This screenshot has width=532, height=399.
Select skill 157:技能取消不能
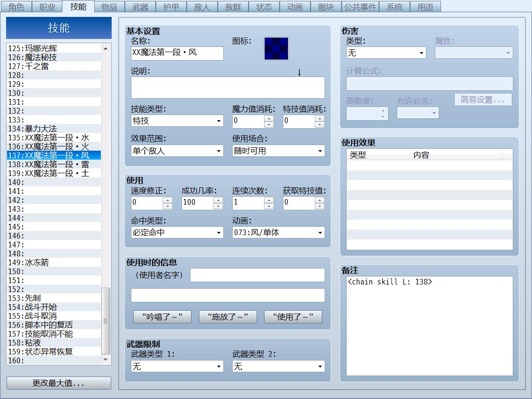[x=54, y=334]
